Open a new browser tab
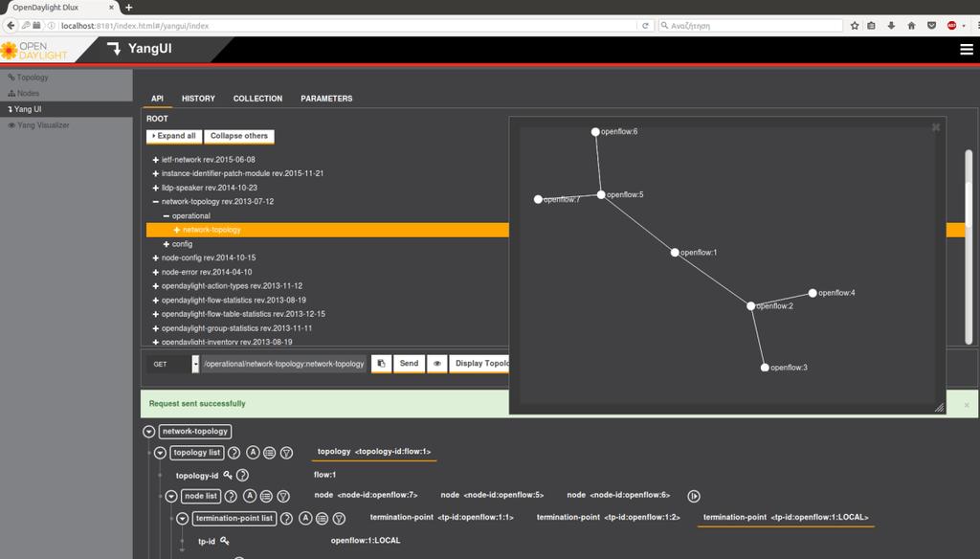The height and width of the screenshot is (559, 980). pyautogui.click(x=129, y=8)
